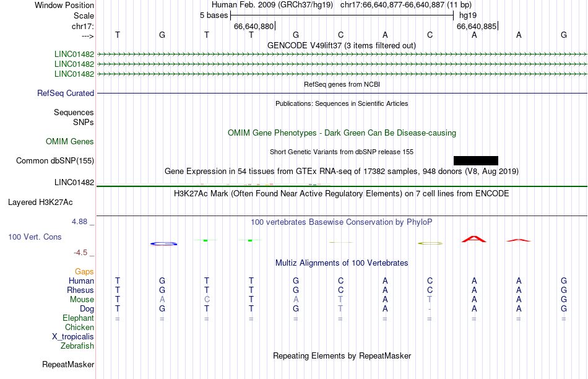Open the H3K27Ac Mark track title
The width and height of the screenshot is (588, 379).
(342, 194)
